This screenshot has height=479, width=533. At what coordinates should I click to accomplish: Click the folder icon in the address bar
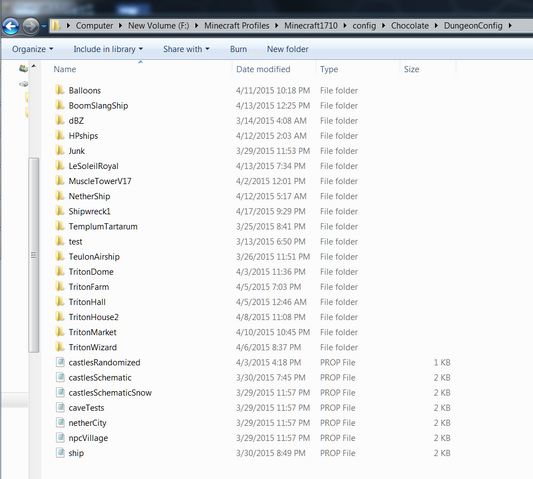tap(56, 25)
